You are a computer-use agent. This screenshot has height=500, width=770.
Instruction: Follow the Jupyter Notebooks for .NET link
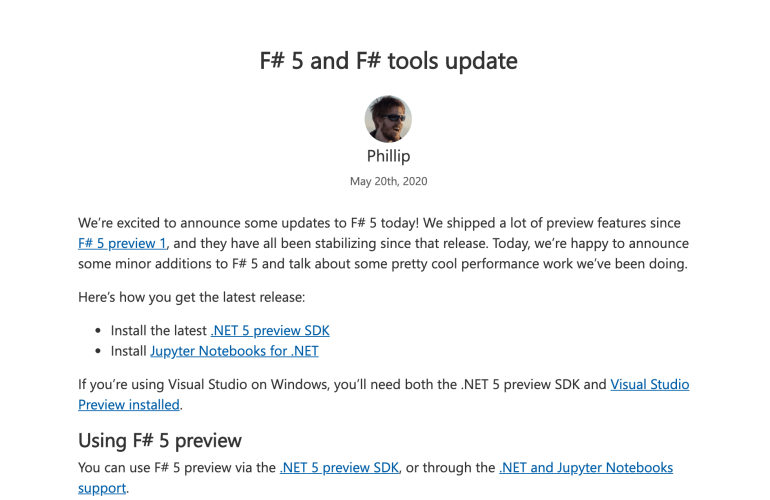click(x=234, y=351)
